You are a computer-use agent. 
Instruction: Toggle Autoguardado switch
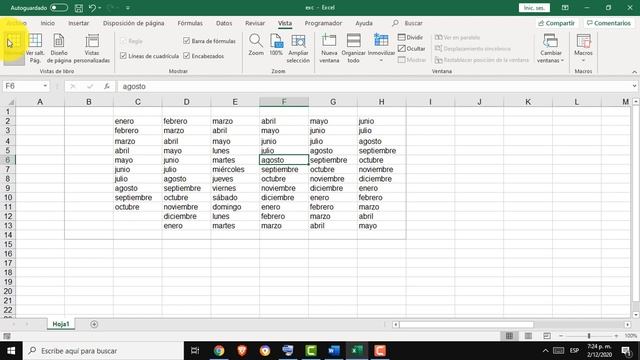pos(59,8)
